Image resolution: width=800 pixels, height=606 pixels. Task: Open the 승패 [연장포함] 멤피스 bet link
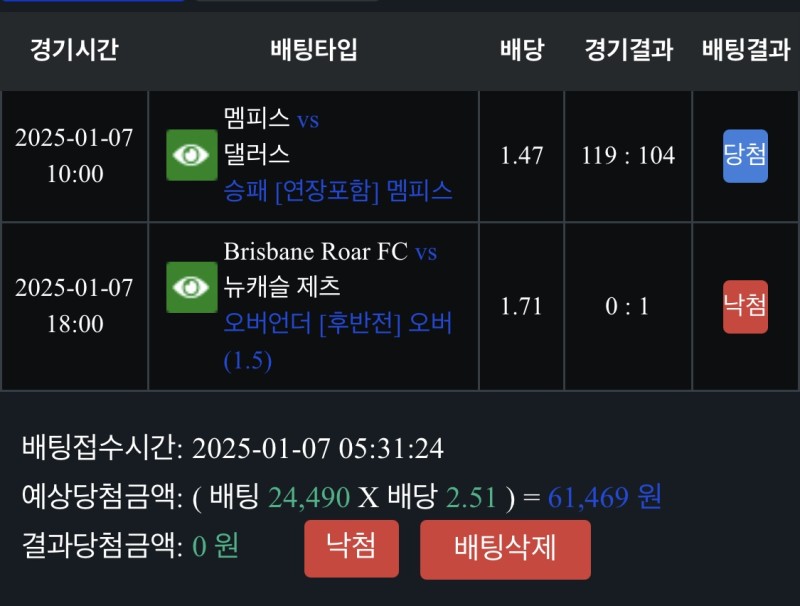[338, 190]
